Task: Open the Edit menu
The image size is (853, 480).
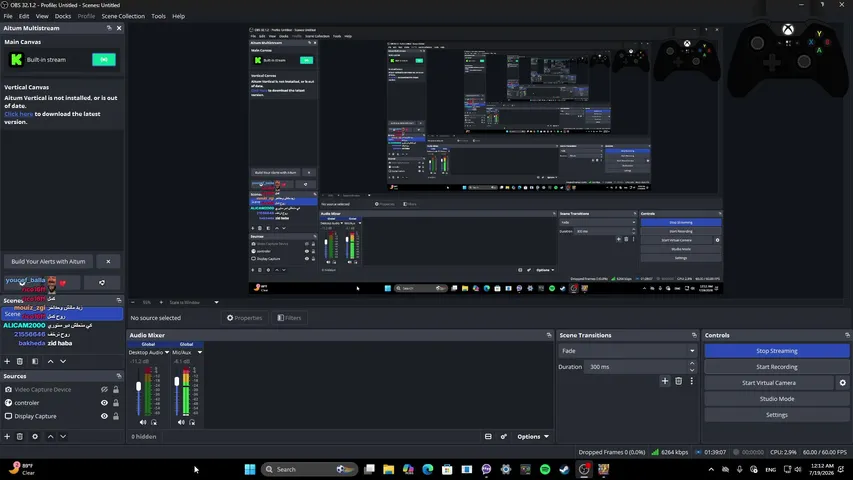Action: pyautogui.click(x=24, y=16)
